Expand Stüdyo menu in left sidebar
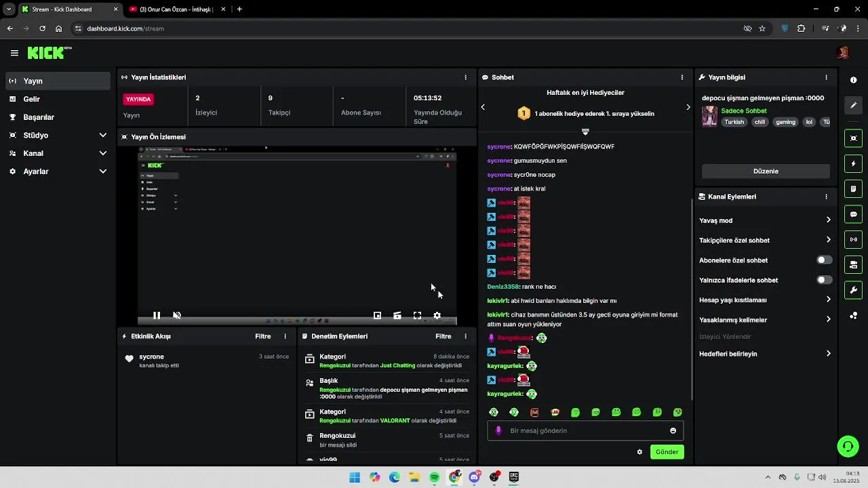868x488 pixels. click(x=103, y=136)
